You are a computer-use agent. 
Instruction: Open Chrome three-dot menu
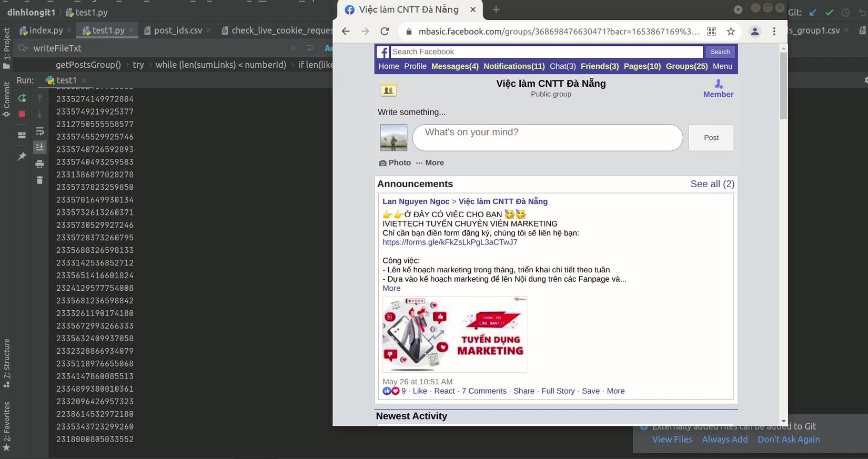tap(774, 32)
